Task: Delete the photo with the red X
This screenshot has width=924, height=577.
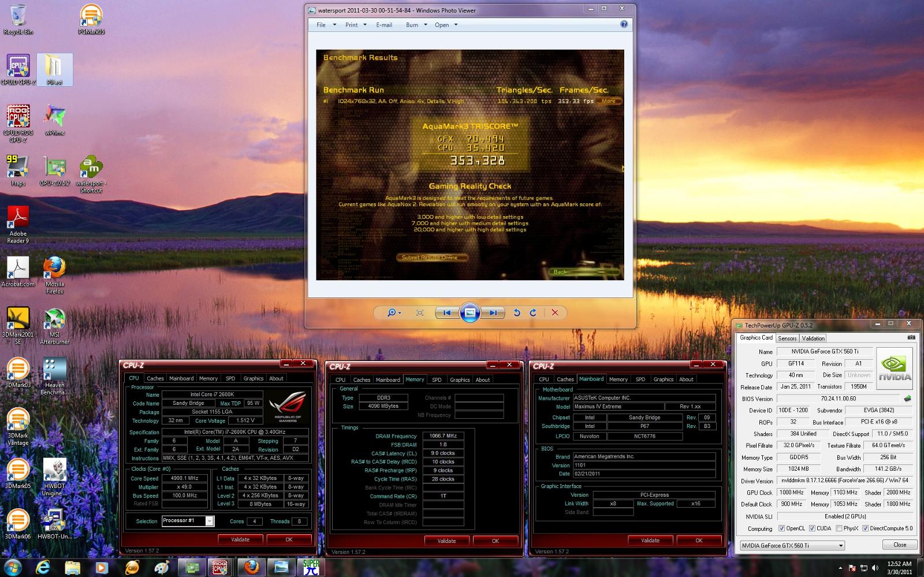Action: coord(555,312)
